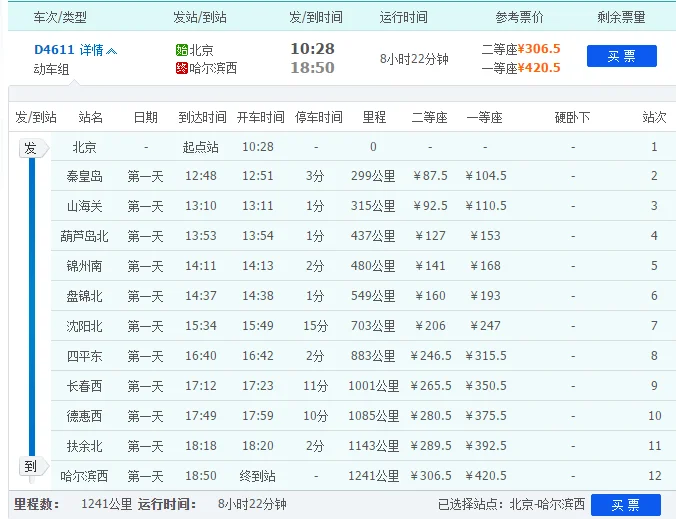Viewport: 676px width, 519px height.
Task: Select the 葫芦岛北 station name
Action: point(84,236)
